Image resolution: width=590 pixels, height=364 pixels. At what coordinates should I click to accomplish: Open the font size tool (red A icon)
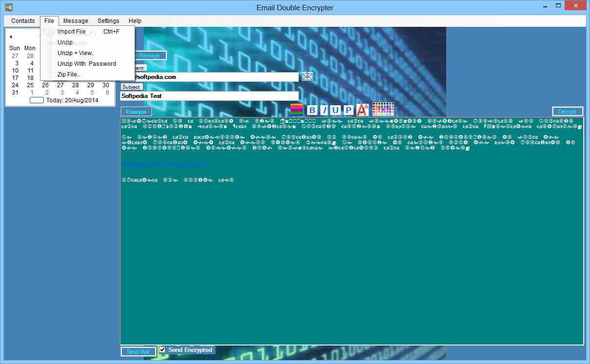362,110
